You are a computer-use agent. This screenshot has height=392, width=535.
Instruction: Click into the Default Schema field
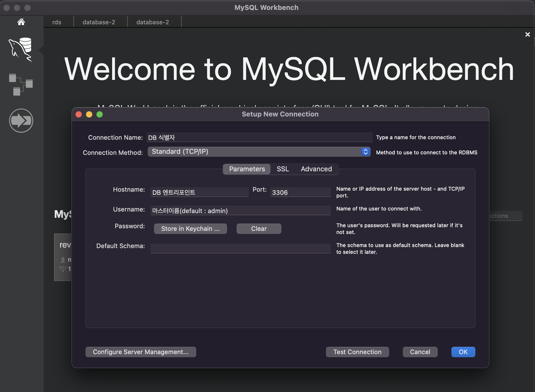click(240, 248)
